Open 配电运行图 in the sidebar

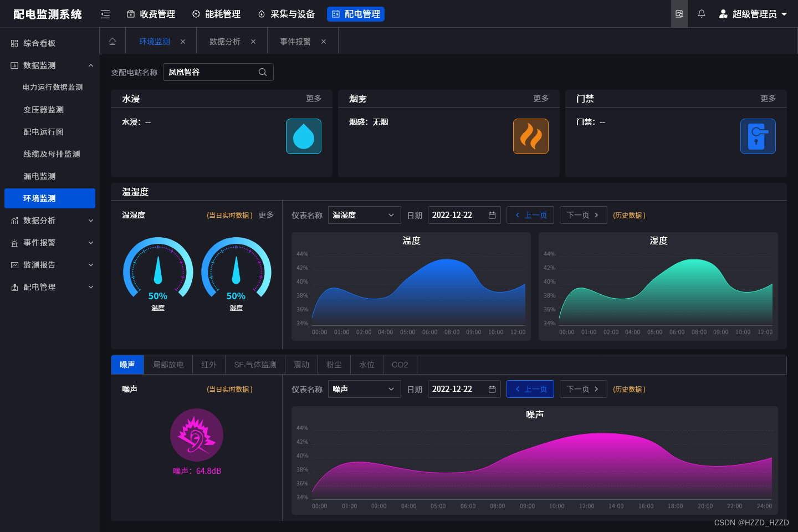tap(44, 132)
